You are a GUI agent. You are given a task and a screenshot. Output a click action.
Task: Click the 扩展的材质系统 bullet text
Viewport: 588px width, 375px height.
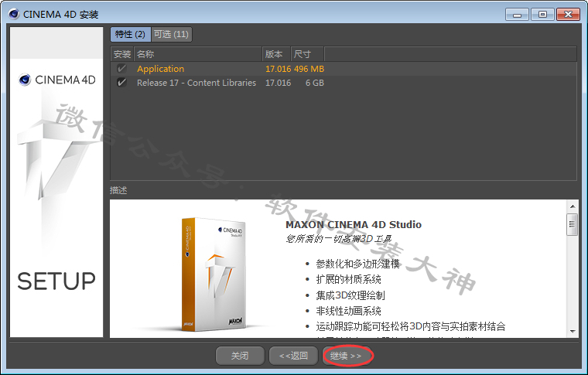click(348, 279)
